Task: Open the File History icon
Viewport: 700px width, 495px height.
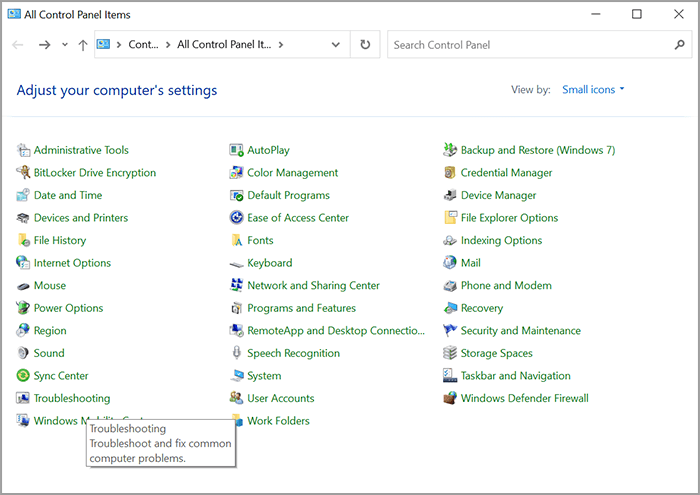Action: click(x=23, y=240)
